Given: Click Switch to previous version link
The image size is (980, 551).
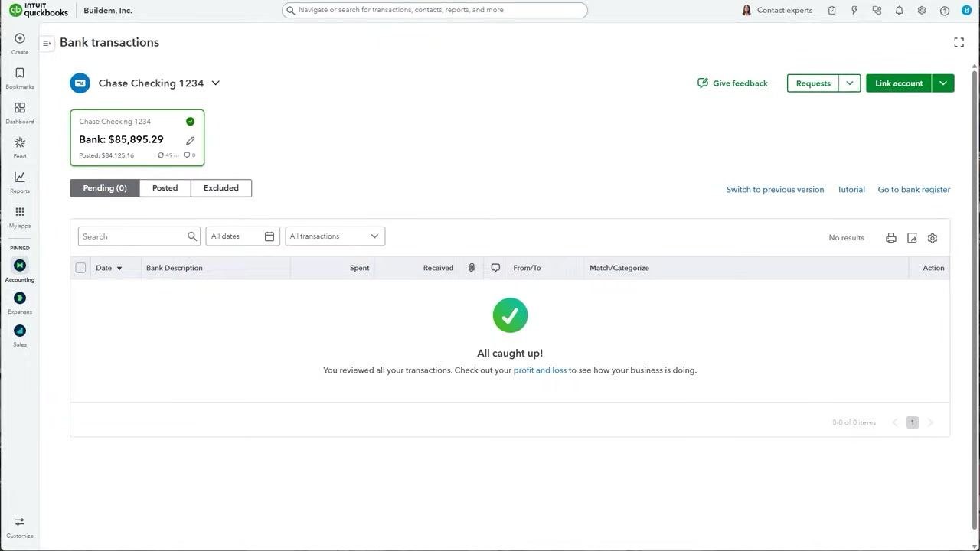Looking at the screenshot, I should point(775,190).
